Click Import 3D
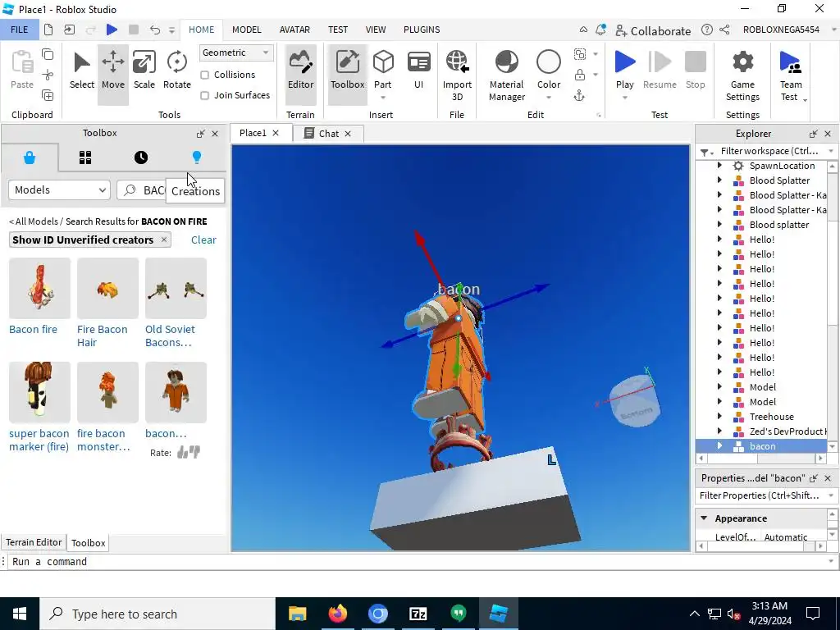Image resolution: width=840 pixels, height=630 pixels. tap(457, 75)
